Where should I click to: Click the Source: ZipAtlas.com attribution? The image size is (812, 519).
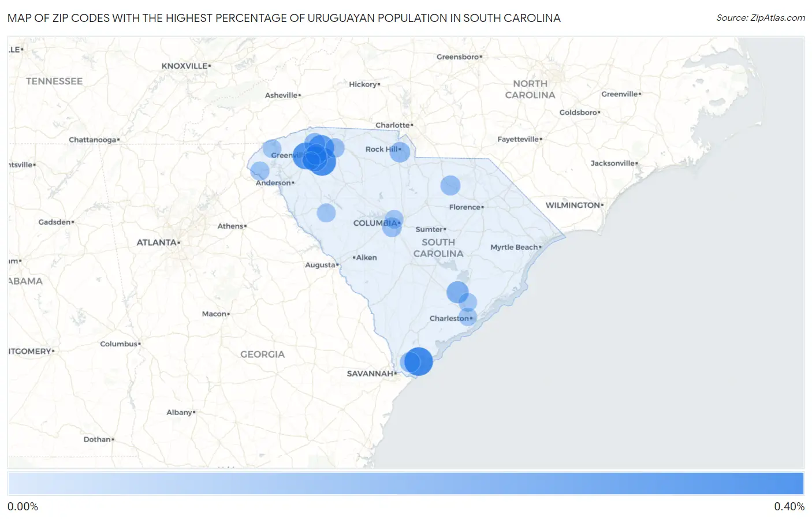point(761,18)
